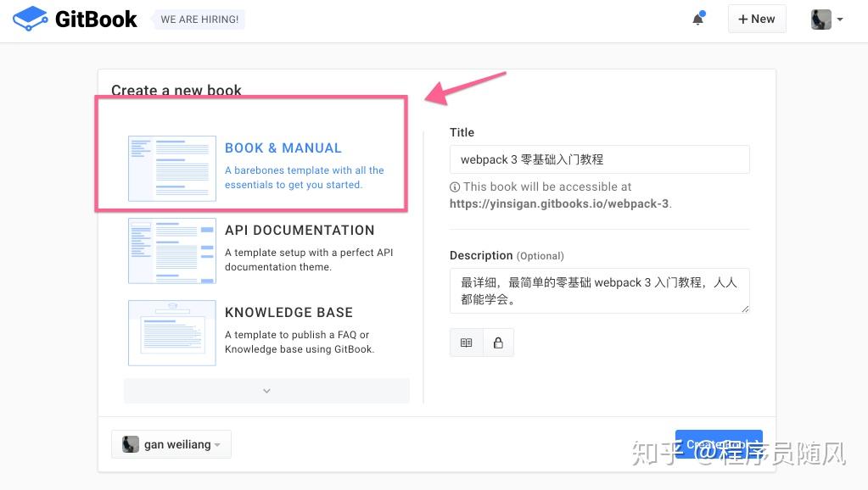Image resolution: width=868 pixels, height=490 pixels.
Task: Select the Book & Manual template thumbnail
Action: [172, 169]
